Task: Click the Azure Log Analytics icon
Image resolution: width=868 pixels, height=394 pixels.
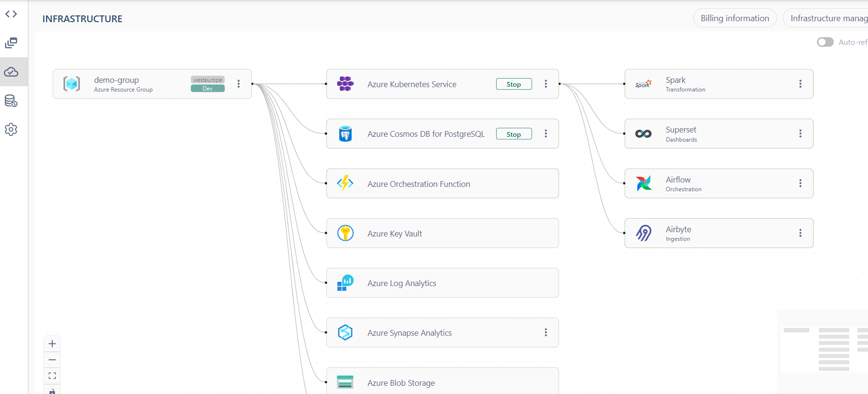Action: [x=345, y=283]
